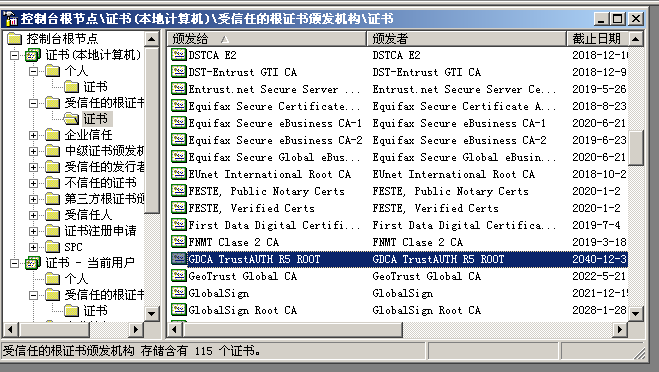Screen dimensions: 659x372
Task: Select 证书 under 个人 in 本地计算机
Action: 95,87
